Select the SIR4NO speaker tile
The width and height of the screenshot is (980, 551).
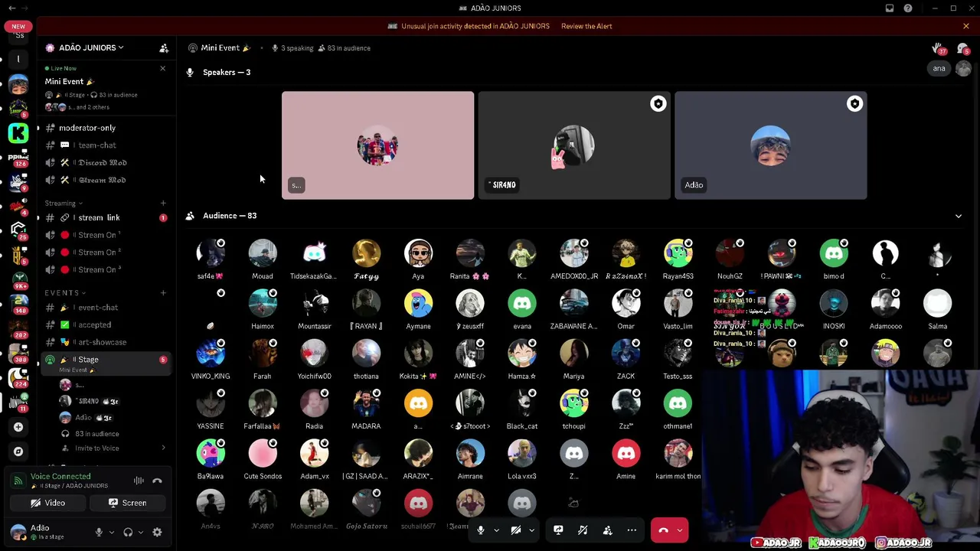574,145
